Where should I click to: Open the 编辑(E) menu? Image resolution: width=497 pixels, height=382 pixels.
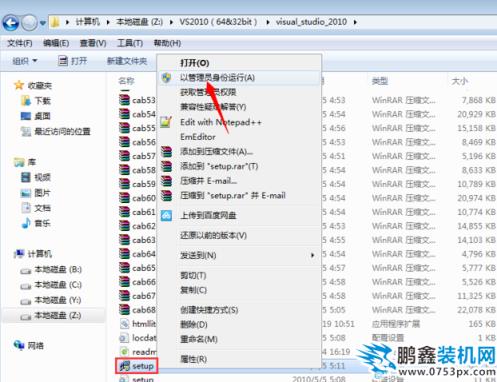point(56,43)
